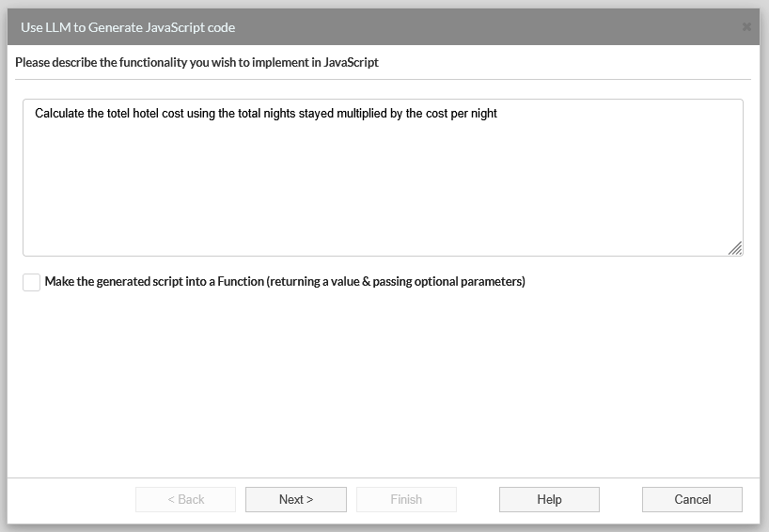The height and width of the screenshot is (532, 769).
Task: Click the greyed-out Finish button
Action: coord(406,499)
